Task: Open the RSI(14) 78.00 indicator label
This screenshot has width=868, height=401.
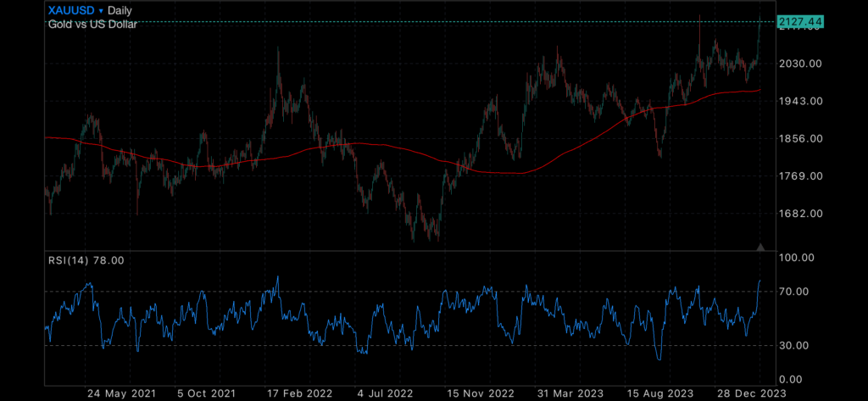Action: pyautogui.click(x=86, y=259)
